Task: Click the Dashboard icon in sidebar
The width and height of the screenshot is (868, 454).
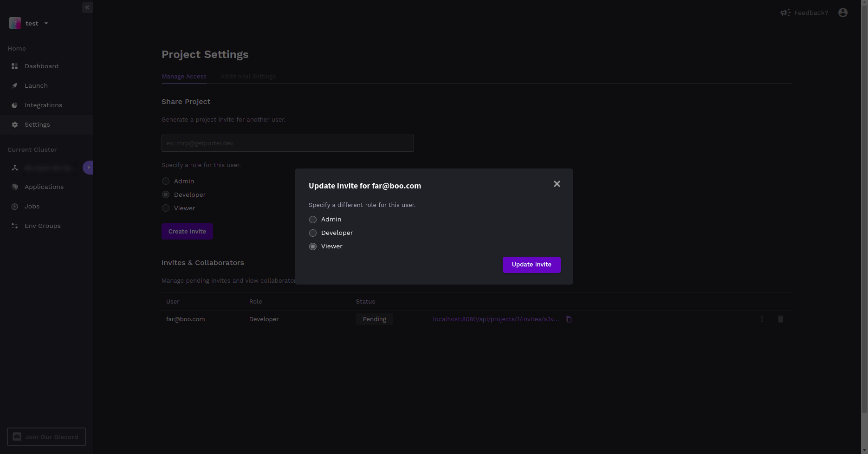Action: coord(15,66)
